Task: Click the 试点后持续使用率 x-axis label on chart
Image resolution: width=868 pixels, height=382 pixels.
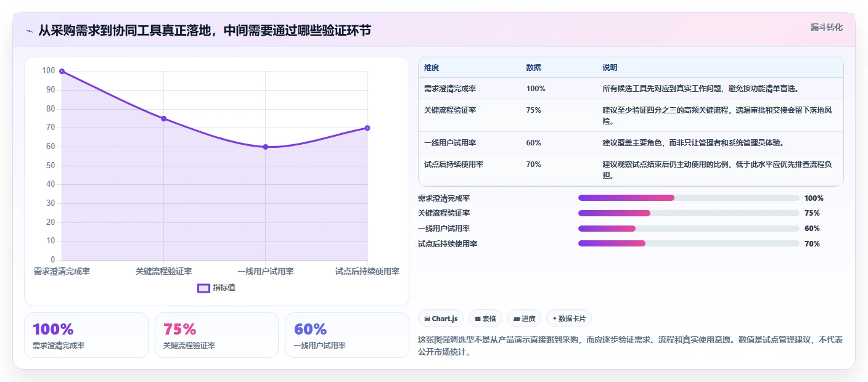Action: [x=367, y=272]
